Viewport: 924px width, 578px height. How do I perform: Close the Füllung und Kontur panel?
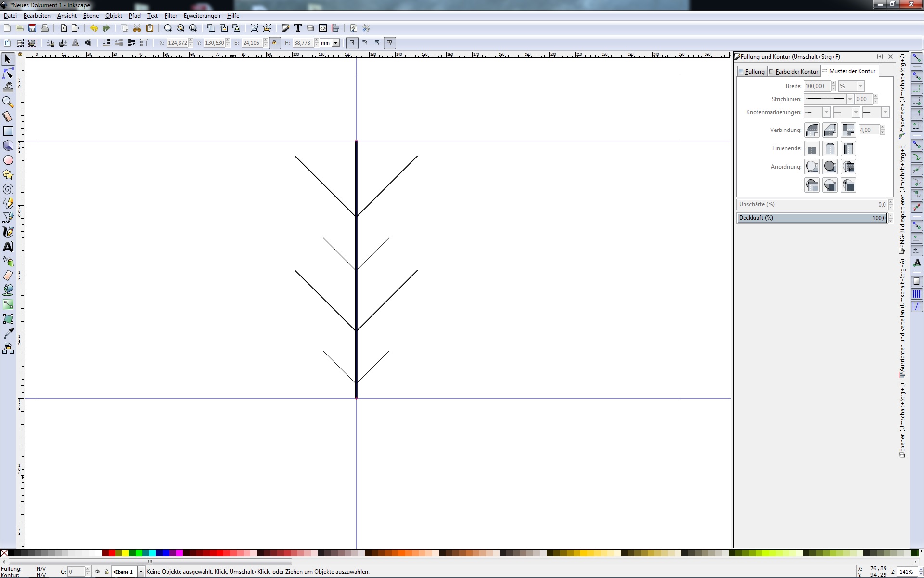coord(890,57)
